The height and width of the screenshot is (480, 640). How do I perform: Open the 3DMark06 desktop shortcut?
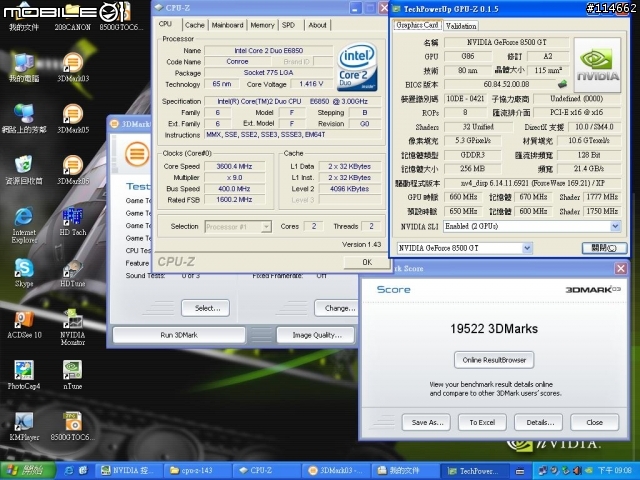pyautogui.click(x=73, y=171)
